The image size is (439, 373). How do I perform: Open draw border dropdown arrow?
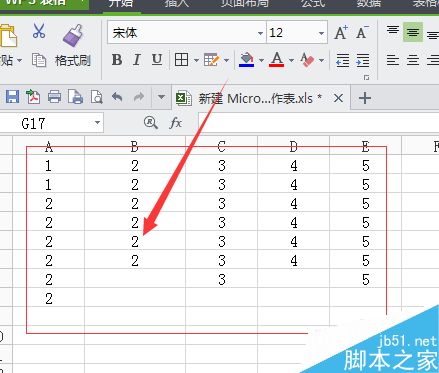226,60
